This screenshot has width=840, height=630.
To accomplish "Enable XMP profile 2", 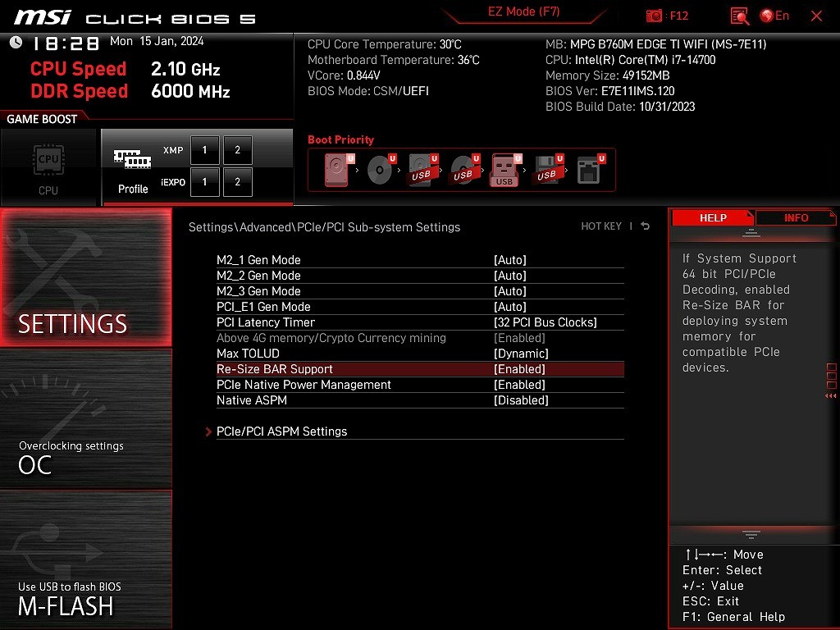I will tap(237, 150).
